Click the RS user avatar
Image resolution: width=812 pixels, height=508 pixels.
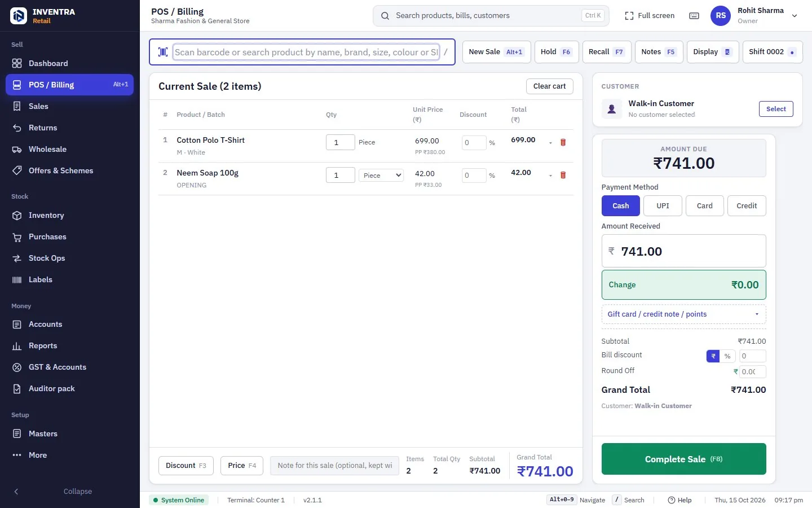coord(721,16)
